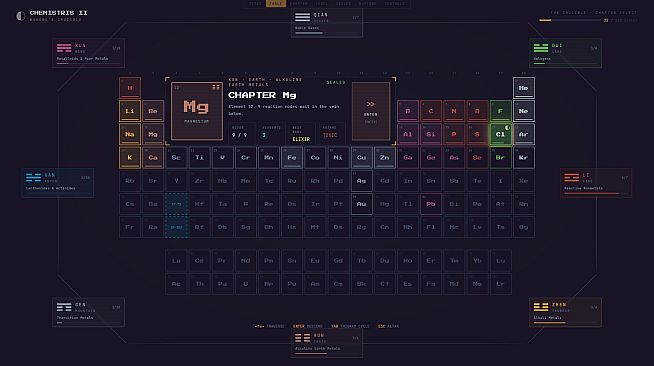The image size is (654, 366).
Task: Click the Noble Gases progress bar
Action: point(327,33)
